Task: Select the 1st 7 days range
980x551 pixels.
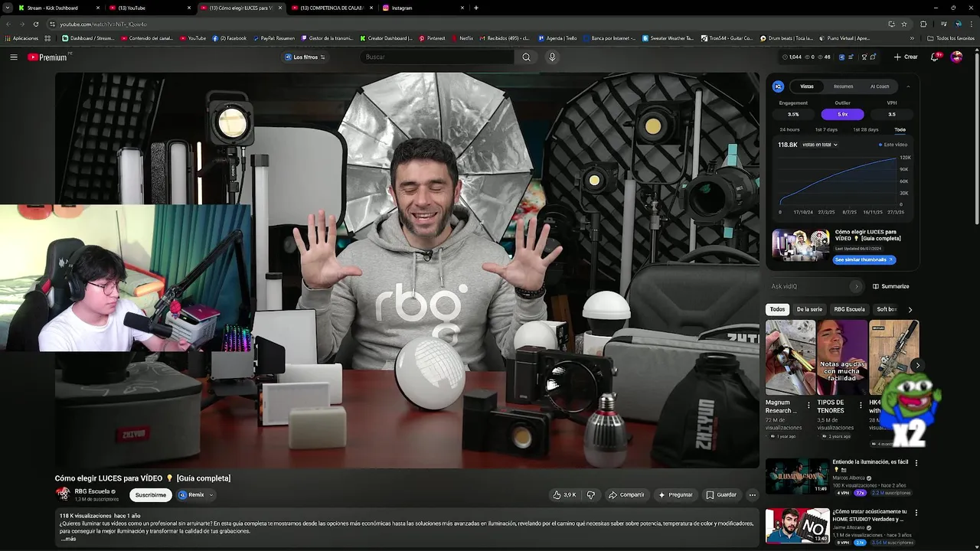Action: [826, 129]
